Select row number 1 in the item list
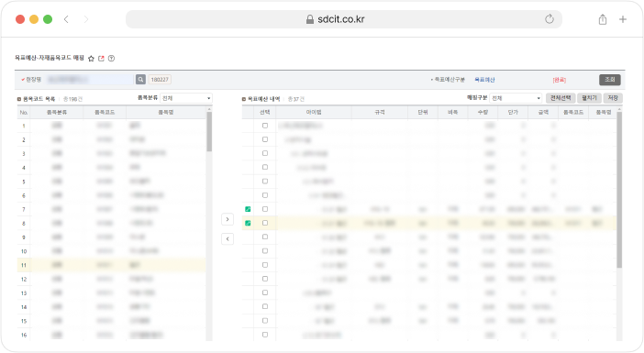The width and height of the screenshot is (644, 353). tap(111, 126)
